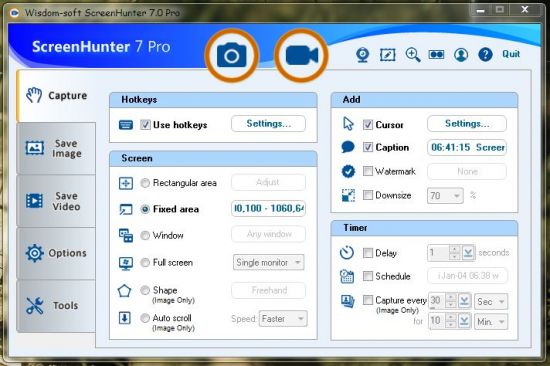Select Fixed area radio button
The image size is (550, 366).
[145, 209]
